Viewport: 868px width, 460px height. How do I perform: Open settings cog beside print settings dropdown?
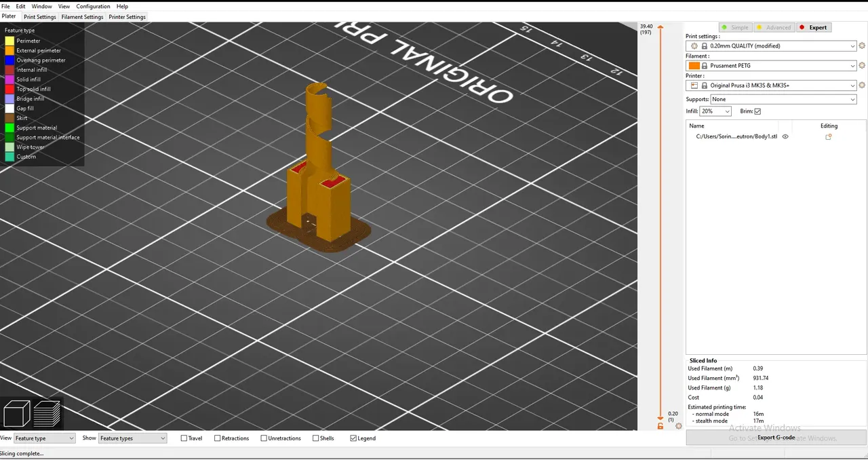pos(862,46)
